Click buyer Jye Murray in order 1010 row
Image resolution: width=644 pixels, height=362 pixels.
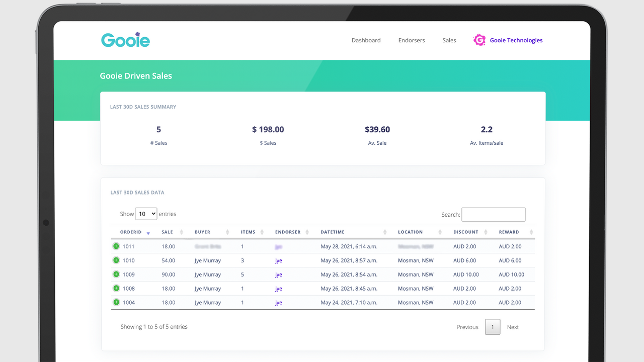click(x=208, y=260)
